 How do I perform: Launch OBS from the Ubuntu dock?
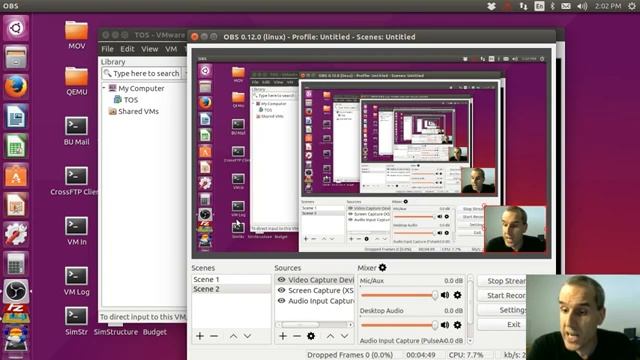pos(16,291)
